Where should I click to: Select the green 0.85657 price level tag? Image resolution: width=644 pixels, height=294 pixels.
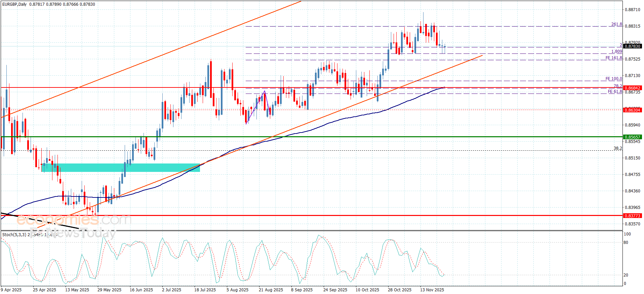coord(632,137)
